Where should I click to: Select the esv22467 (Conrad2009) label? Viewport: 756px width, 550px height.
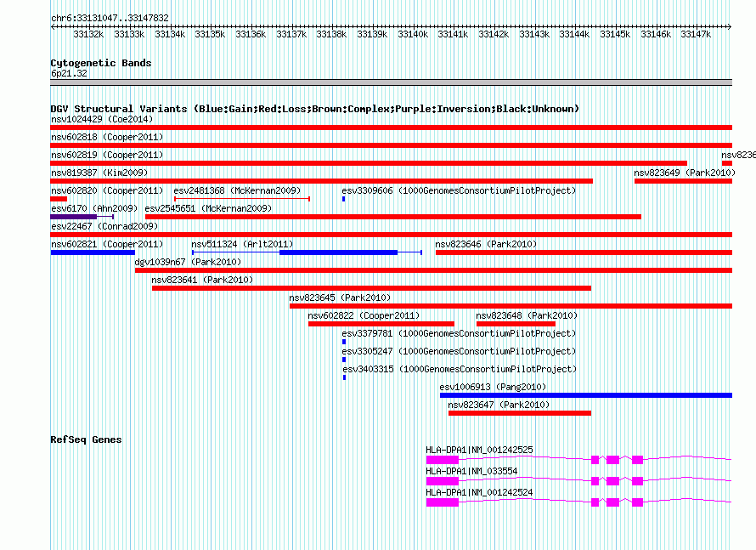coord(104,226)
